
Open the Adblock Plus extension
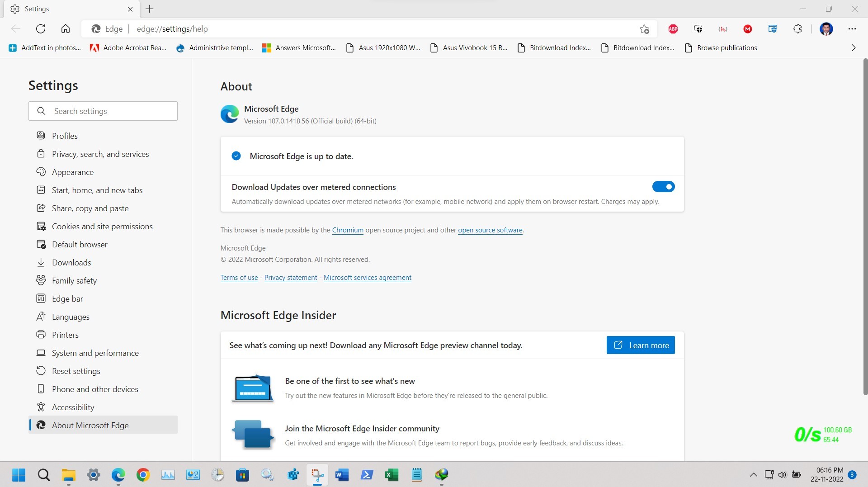pos(673,28)
